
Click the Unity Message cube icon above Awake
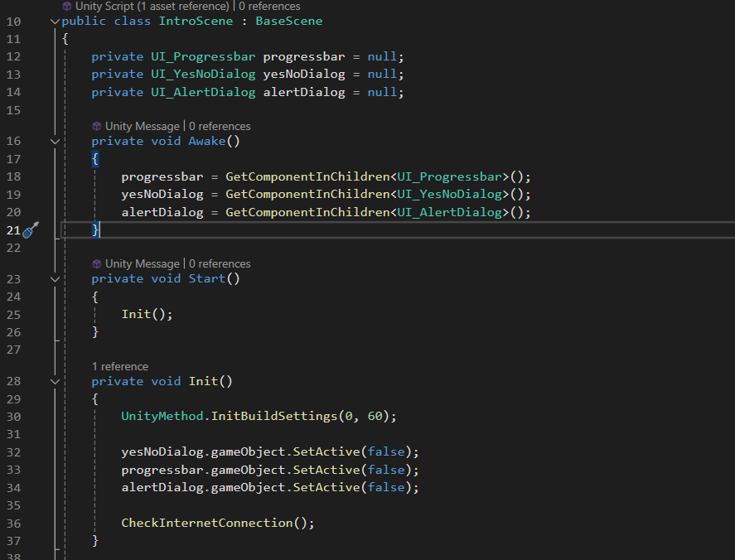pyautogui.click(x=97, y=126)
